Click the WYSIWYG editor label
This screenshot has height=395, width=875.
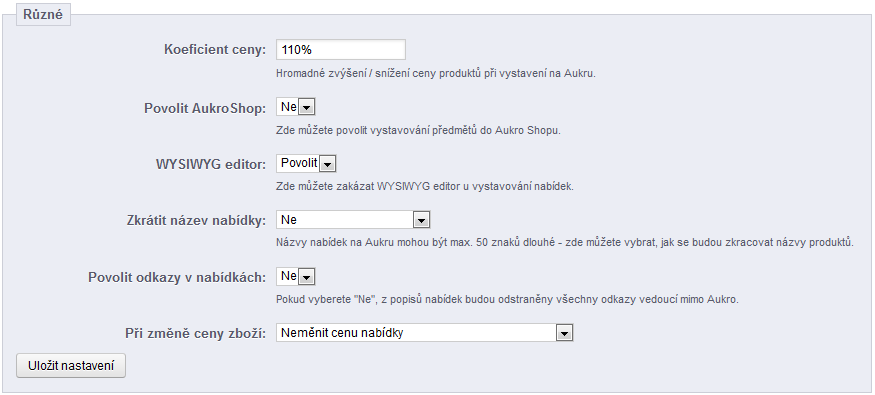coord(211,165)
